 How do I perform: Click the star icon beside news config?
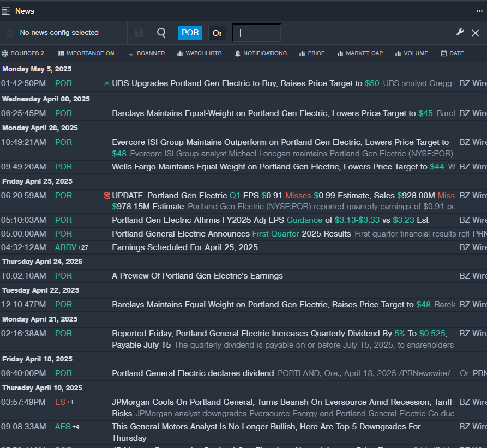click(10, 33)
